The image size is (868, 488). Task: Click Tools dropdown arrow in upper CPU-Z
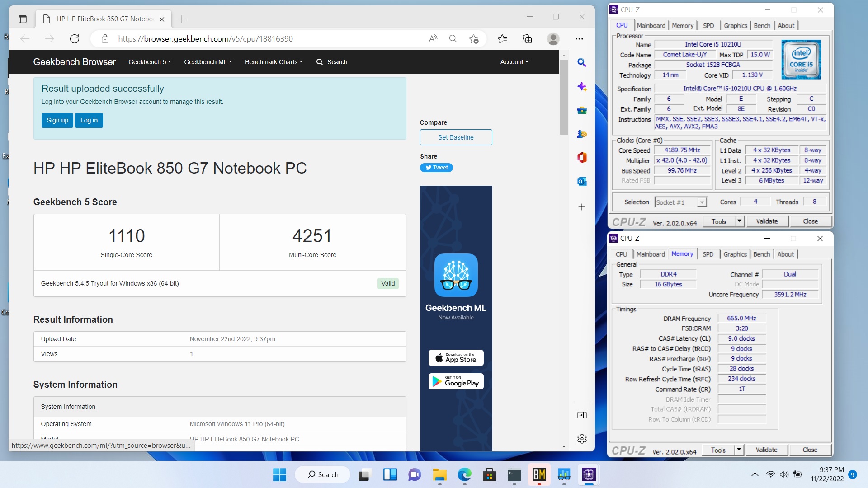[739, 221]
